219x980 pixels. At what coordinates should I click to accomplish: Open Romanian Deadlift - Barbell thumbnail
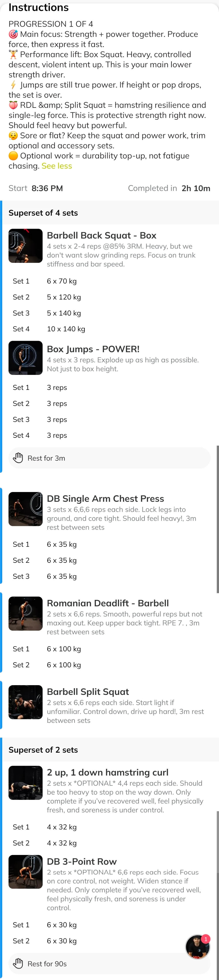26,614
